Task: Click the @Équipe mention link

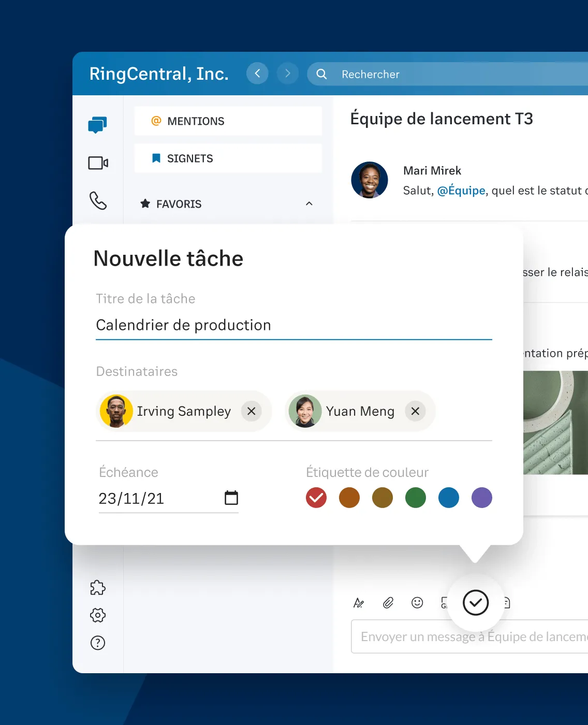Action: [x=461, y=190]
